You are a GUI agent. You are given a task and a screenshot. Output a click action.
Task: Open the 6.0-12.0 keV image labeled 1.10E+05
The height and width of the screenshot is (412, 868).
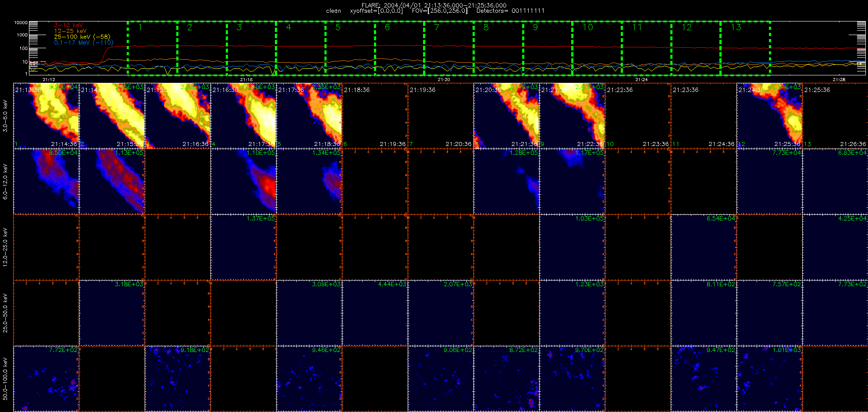[x=244, y=181]
